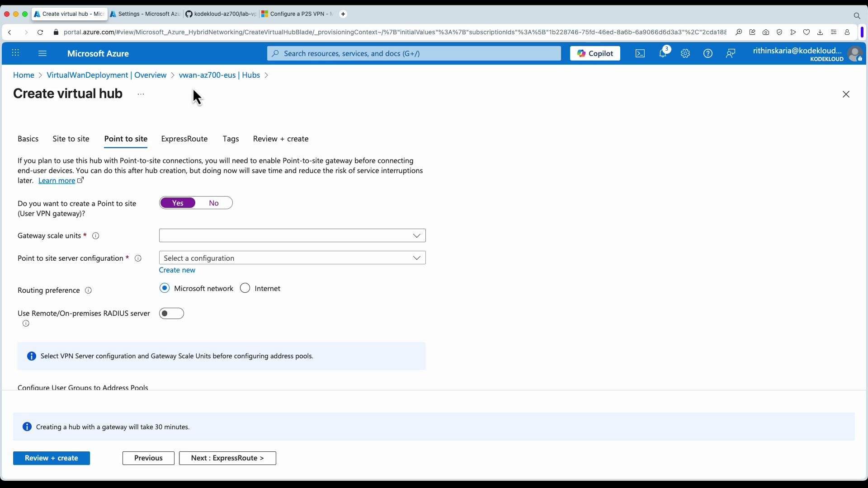Click the site security lock icon
This screenshot has height=488, width=868.
(x=56, y=32)
